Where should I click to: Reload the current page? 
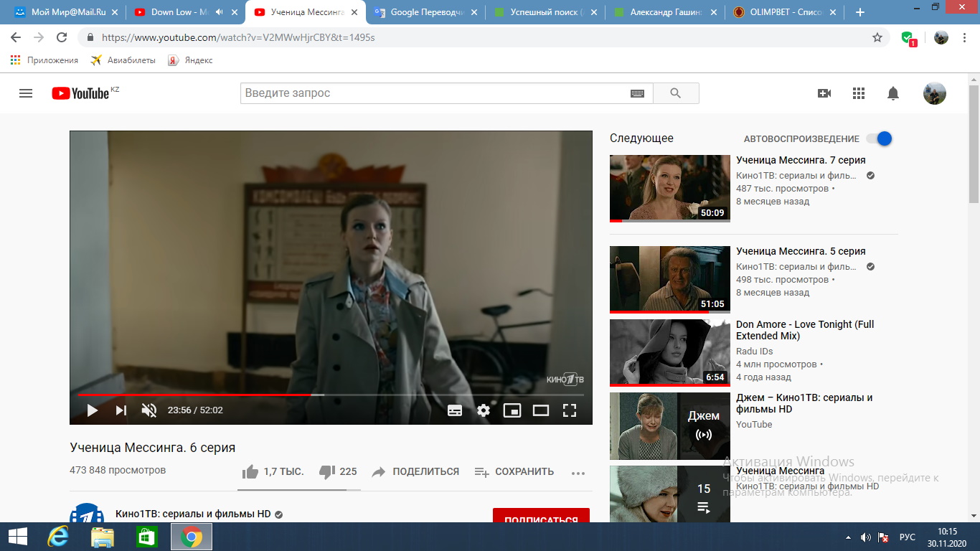(x=62, y=37)
